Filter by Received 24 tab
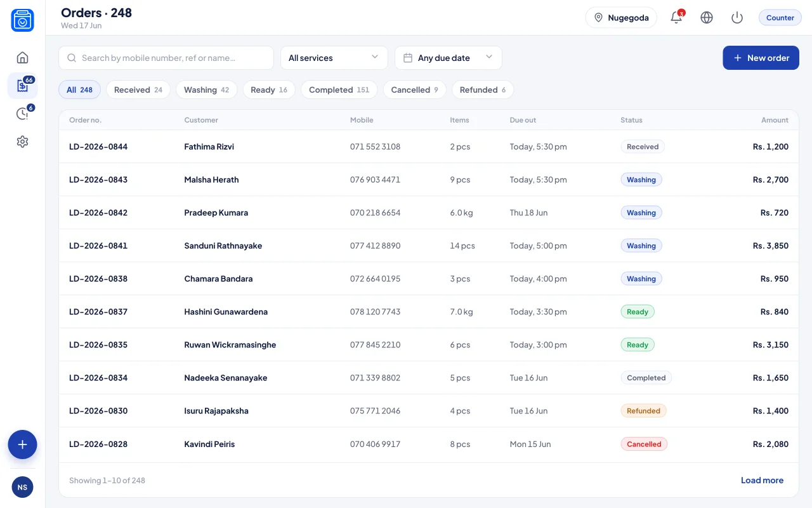 138,90
